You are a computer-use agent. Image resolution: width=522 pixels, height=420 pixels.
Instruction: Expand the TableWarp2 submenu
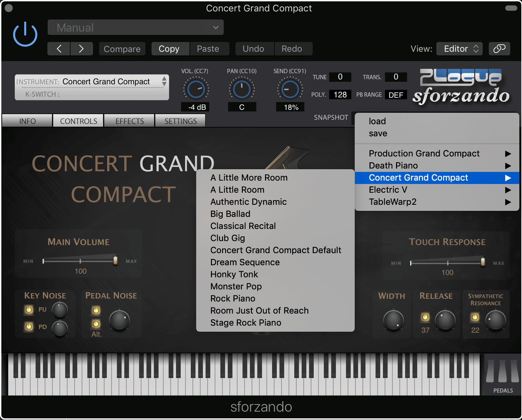point(437,202)
